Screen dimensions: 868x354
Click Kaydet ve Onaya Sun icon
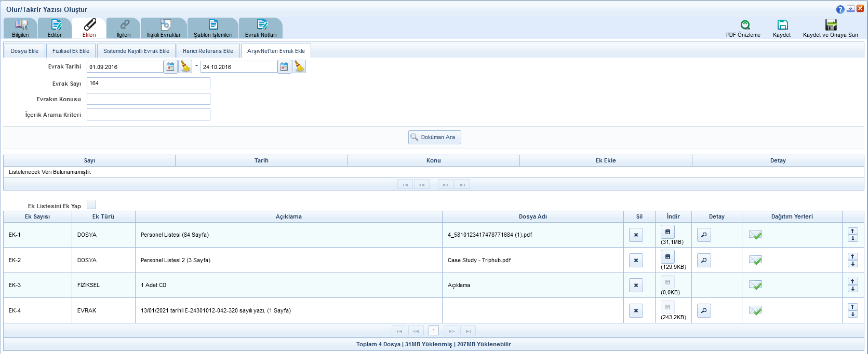click(x=831, y=25)
